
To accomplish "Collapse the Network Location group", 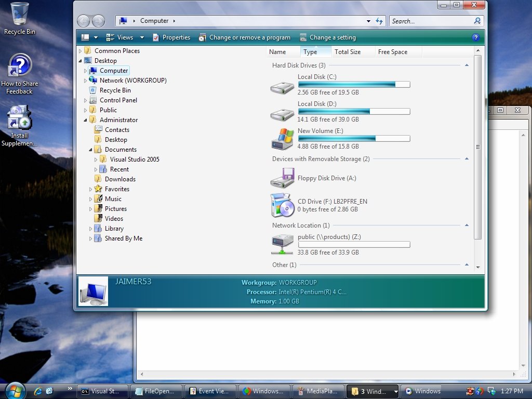I will [467, 225].
